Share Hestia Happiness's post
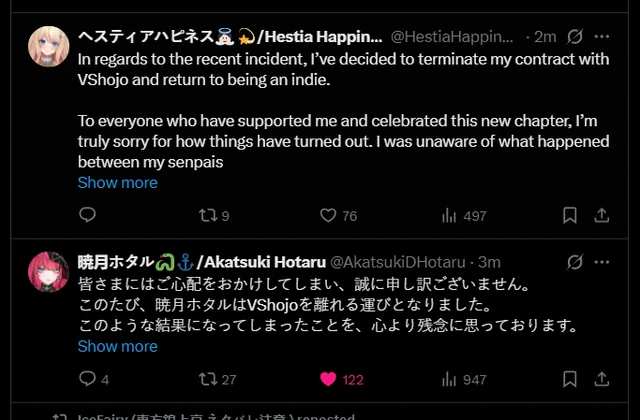Image resolution: width=640 pixels, height=420 pixels. [x=602, y=215]
